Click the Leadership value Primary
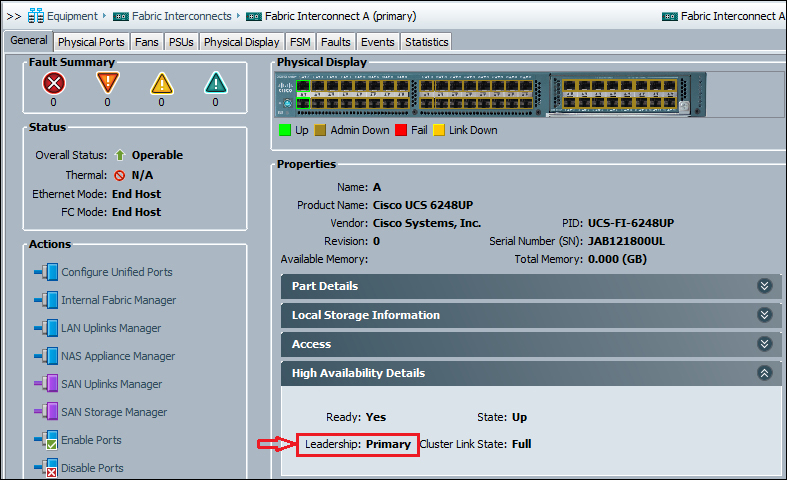This screenshot has width=787, height=480. 388,444
